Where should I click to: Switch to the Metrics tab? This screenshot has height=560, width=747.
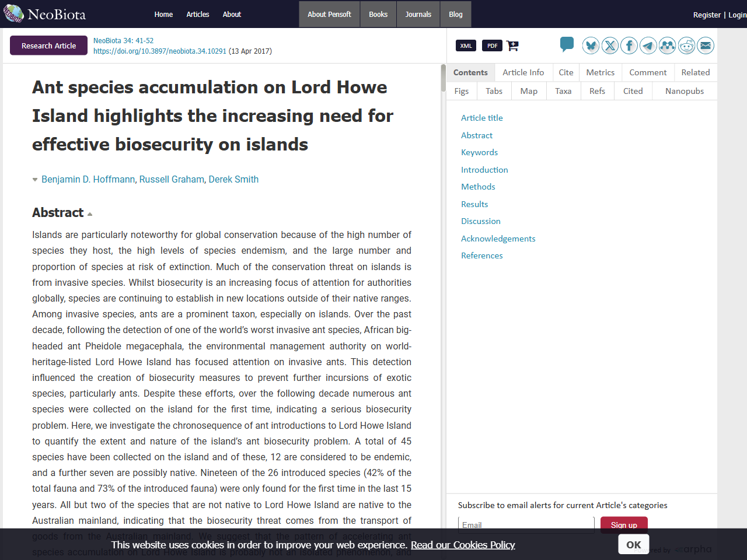601,72
